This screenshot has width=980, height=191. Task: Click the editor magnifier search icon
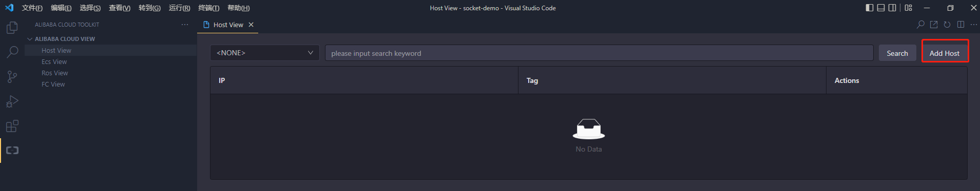pyautogui.click(x=920, y=25)
